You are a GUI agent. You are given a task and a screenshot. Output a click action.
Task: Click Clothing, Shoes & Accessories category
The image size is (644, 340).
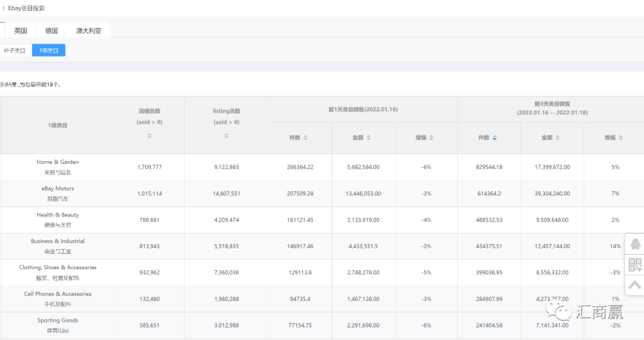click(x=58, y=267)
